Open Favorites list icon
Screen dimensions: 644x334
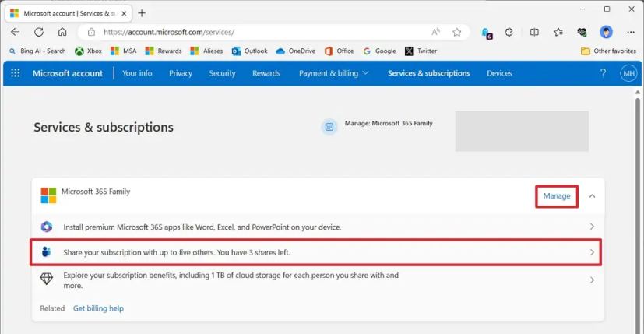click(x=558, y=32)
